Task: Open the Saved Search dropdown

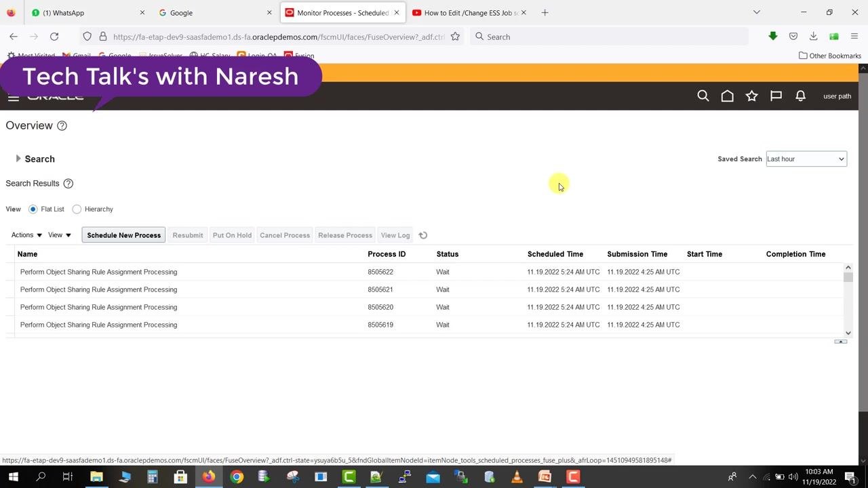Action: coord(806,159)
